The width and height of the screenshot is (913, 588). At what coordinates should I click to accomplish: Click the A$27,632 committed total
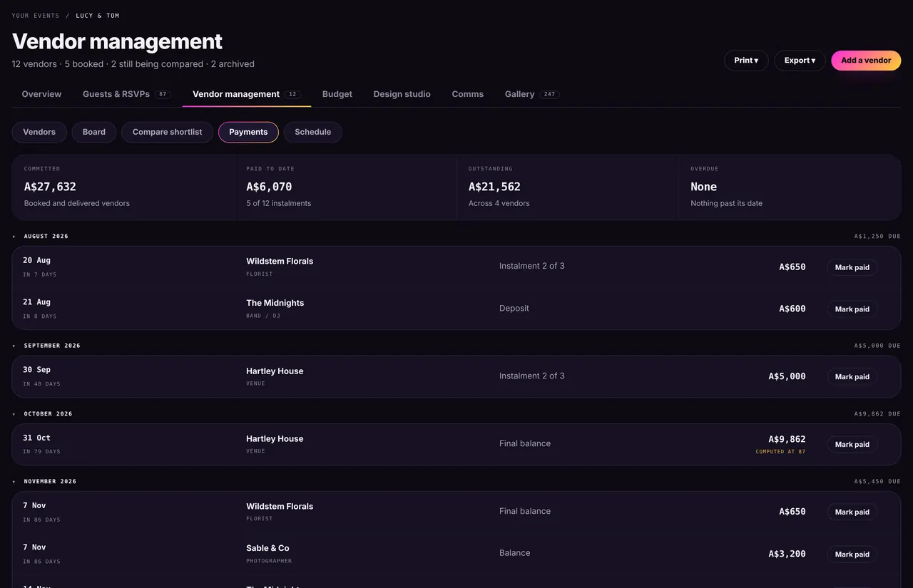click(50, 187)
